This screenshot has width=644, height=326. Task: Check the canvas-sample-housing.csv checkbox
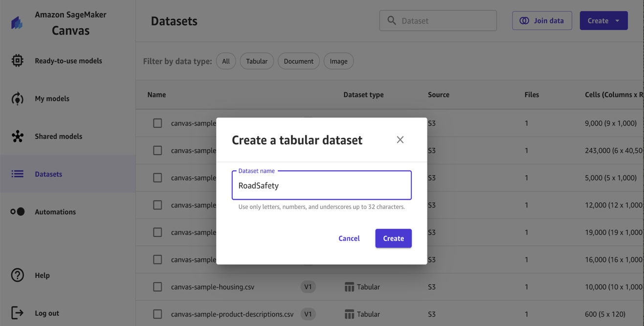click(157, 287)
